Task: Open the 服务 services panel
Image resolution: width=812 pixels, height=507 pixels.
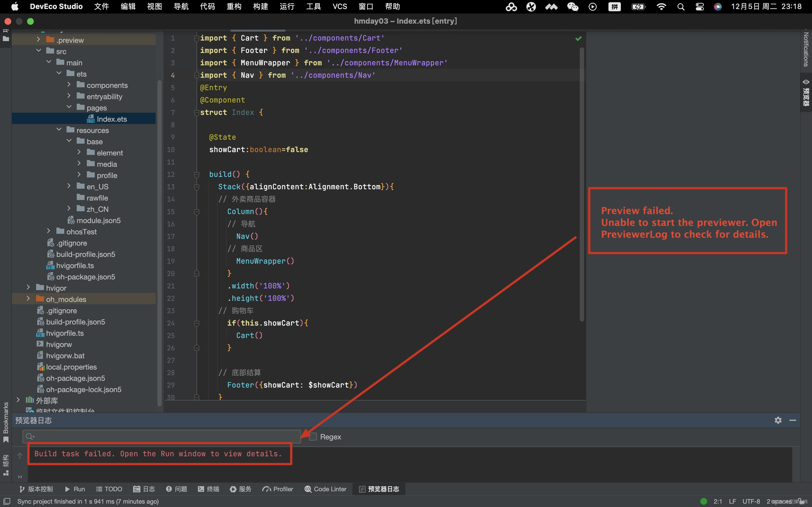Action: [x=240, y=489]
